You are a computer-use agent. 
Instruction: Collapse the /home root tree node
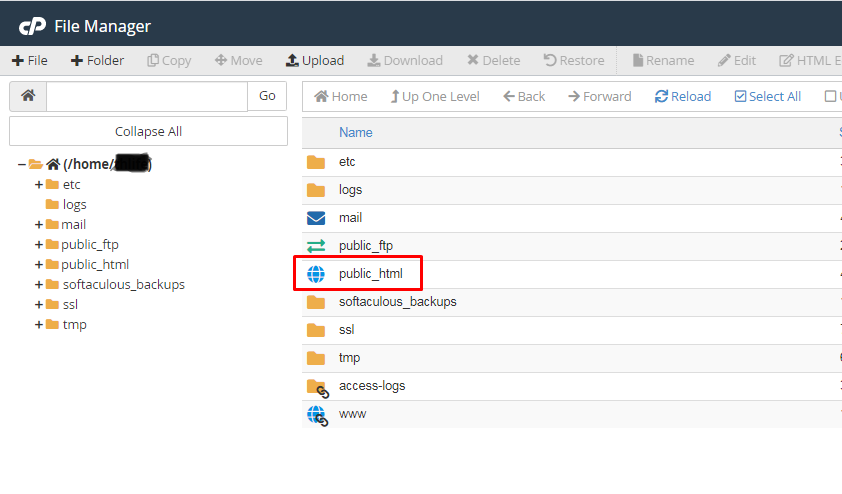click(x=22, y=164)
